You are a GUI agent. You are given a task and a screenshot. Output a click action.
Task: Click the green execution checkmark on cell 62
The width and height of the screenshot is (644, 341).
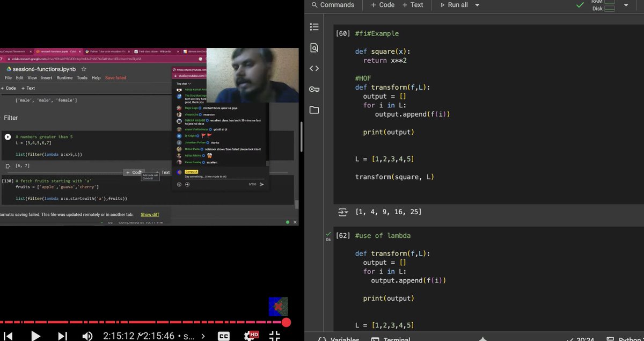pos(328,234)
